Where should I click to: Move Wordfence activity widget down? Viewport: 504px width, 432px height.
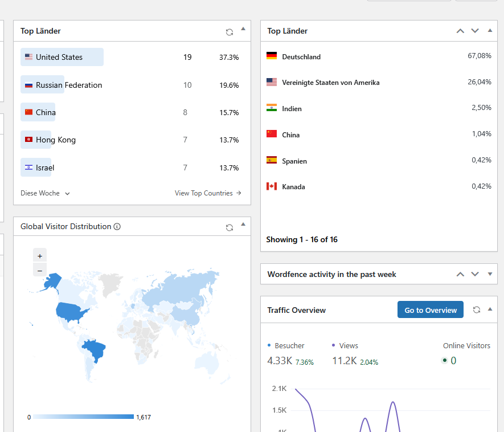[x=475, y=274]
